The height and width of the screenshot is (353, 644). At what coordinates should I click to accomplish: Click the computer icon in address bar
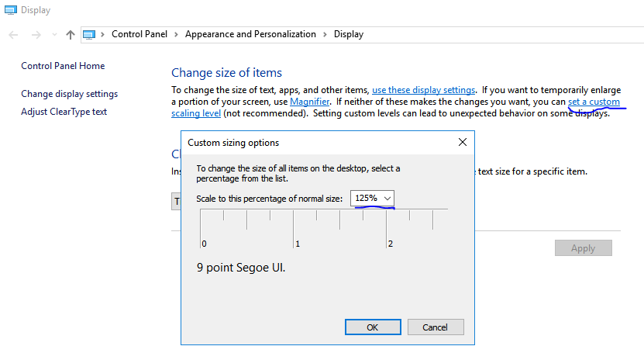point(89,35)
